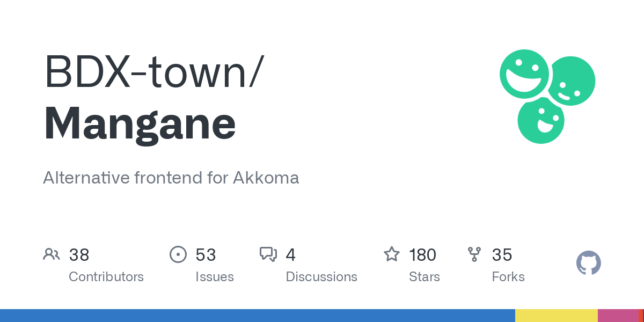Open the Issues label
The height and width of the screenshot is (322, 644).
(215, 277)
